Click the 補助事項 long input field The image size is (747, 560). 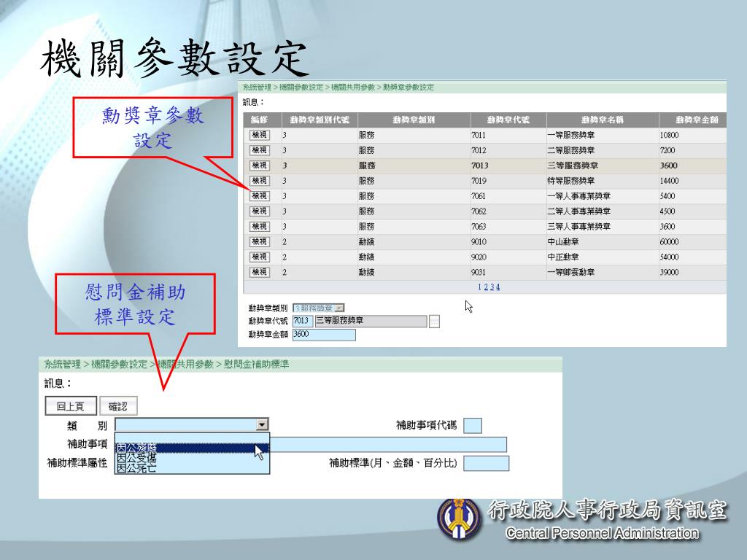click(388, 444)
